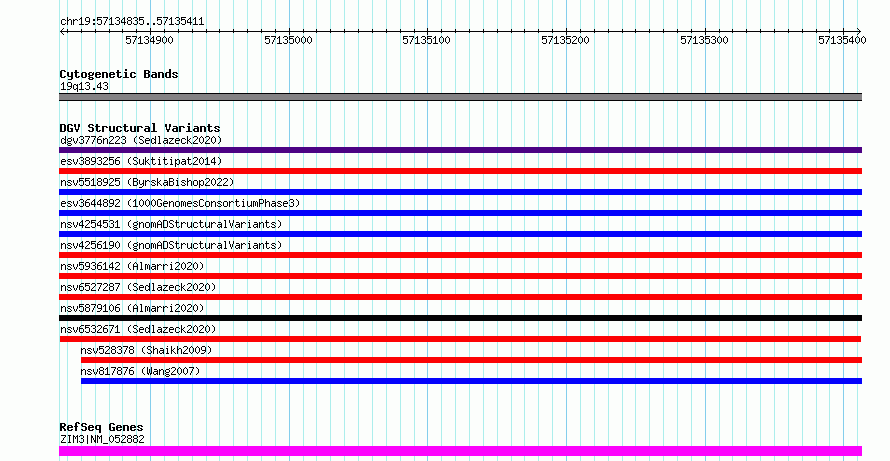The width and height of the screenshot is (890, 461).
Task: Click the nsv4256190 (gnomADStructuralVariants) label
Action: pyautogui.click(x=171, y=245)
